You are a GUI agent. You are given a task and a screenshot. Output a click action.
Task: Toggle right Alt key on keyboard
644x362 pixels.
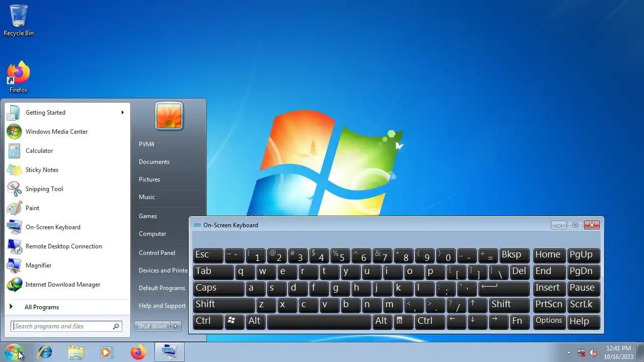pos(382,322)
